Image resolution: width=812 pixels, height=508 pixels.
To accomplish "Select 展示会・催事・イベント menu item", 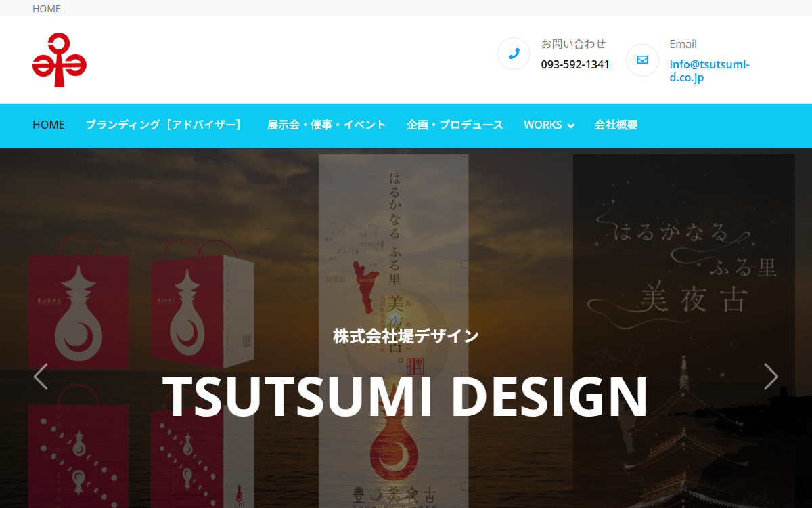I will tap(327, 125).
